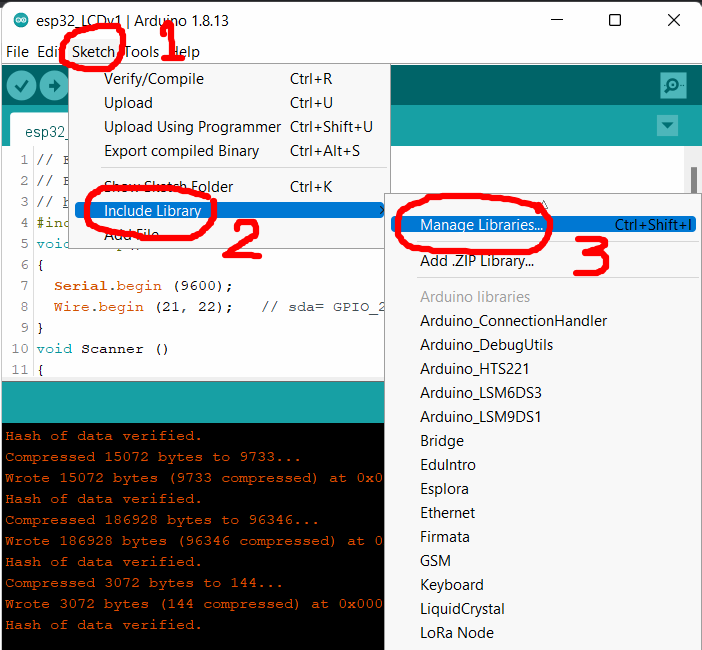This screenshot has width=702, height=650.
Task: Close the Arduino window
Action: [x=673, y=20]
